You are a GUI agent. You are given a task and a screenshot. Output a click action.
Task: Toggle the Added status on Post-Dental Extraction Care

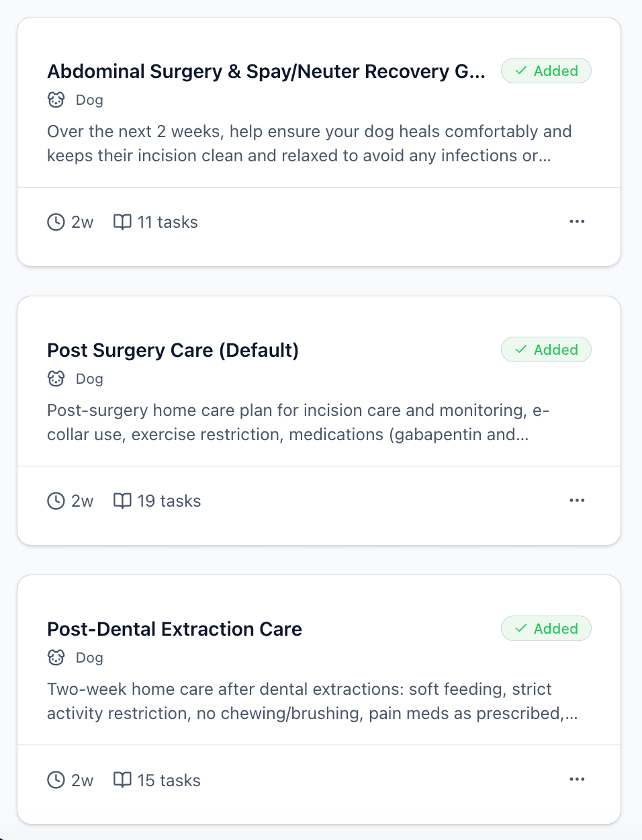tap(546, 628)
